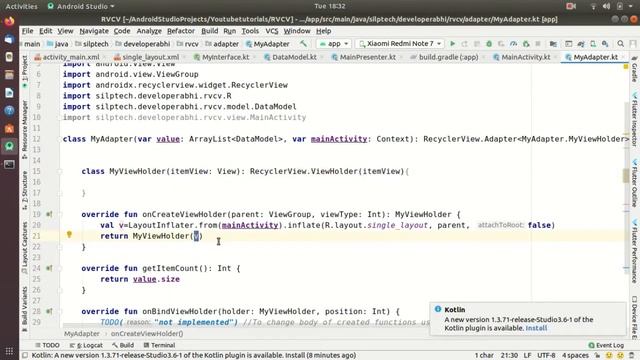Click the 21:30 cursor position in status bar
Screen dimensions: 640x360
(509, 355)
